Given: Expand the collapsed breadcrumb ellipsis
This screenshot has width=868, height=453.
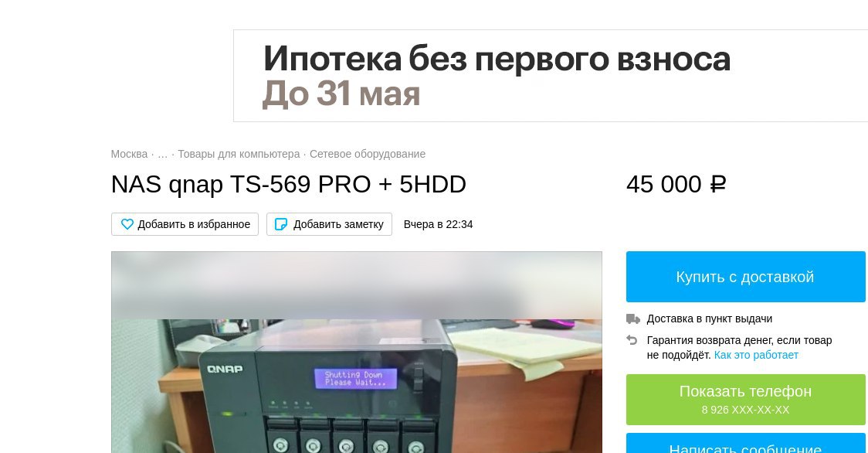Looking at the screenshot, I should (x=162, y=154).
